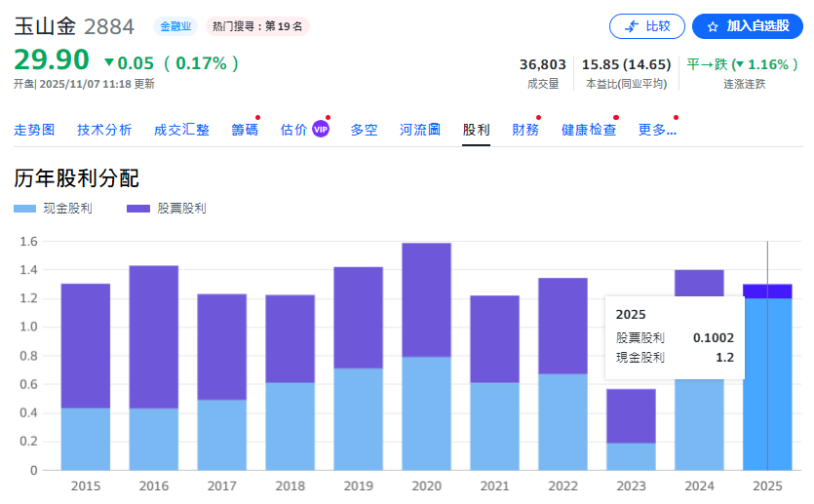Viewport: 814px width, 504px height.
Task: Click the 2019 dividend bar
Action: tap(358, 368)
